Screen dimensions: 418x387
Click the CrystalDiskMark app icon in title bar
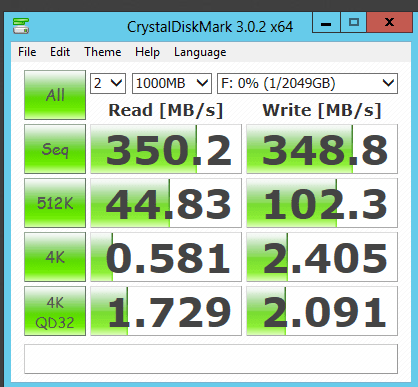point(21,26)
